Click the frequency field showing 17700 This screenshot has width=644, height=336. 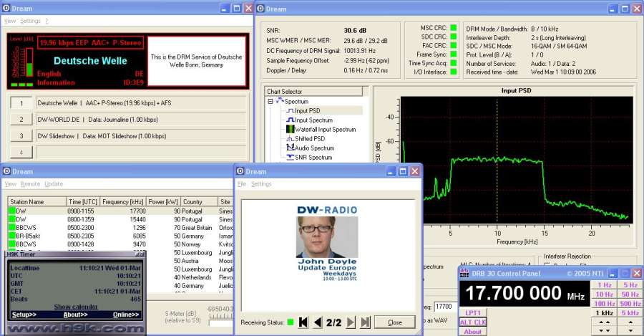pyautogui.click(x=446, y=307)
